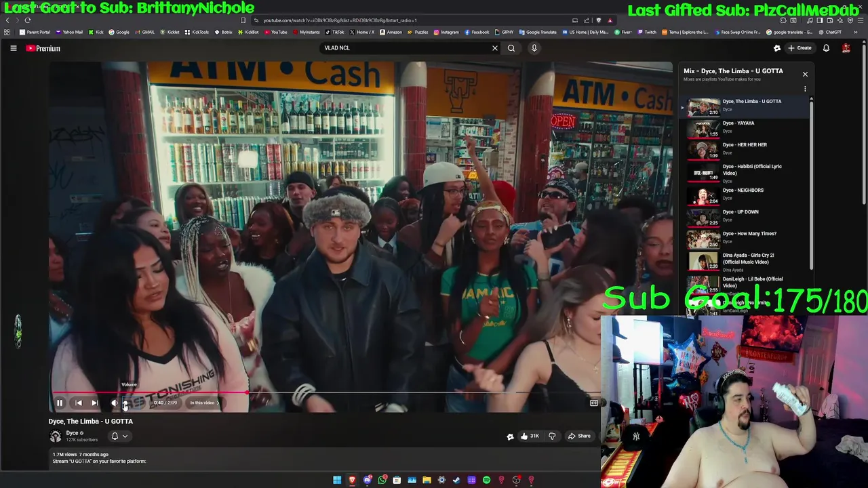The width and height of the screenshot is (868, 488).
Task: Open the Instagram bookmark
Action: (446, 32)
